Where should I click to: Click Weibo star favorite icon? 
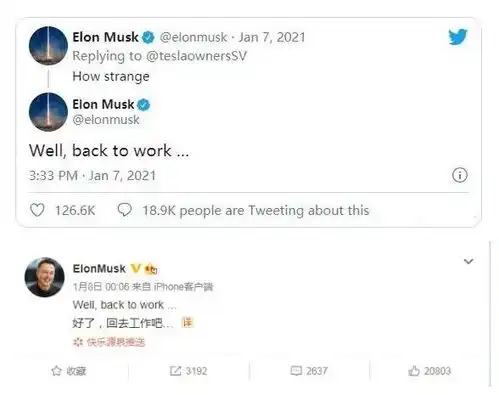[56, 371]
